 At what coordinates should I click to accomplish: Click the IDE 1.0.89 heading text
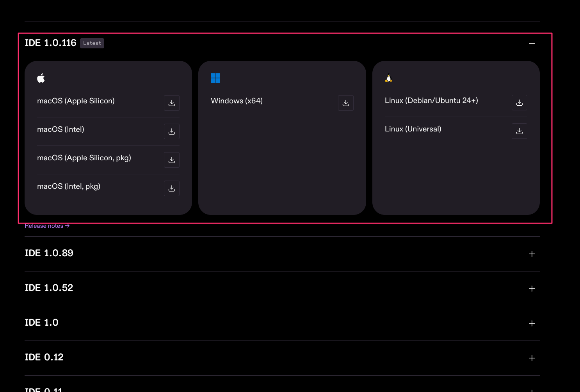(x=49, y=253)
